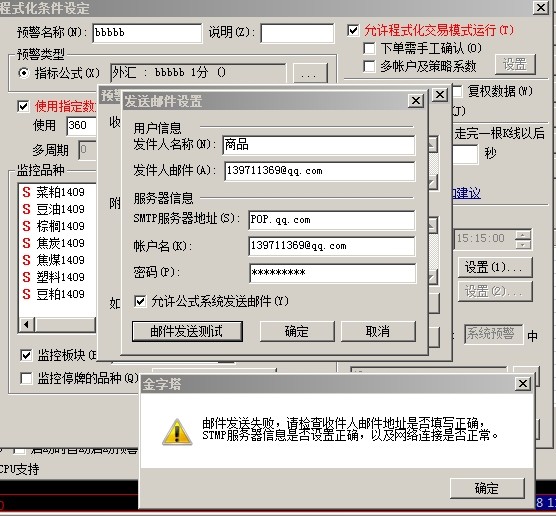Click the disabled 设置(2)... button
556x516 pixels.
pos(495,292)
